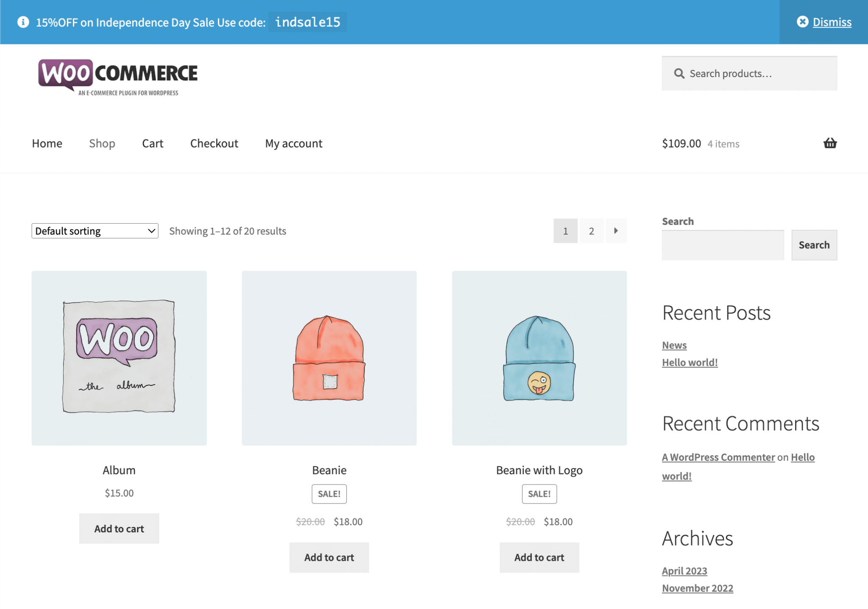Go to the Shop menu item
Image resolution: width=868 pixels, height=609 pixels.
[102, 144]
